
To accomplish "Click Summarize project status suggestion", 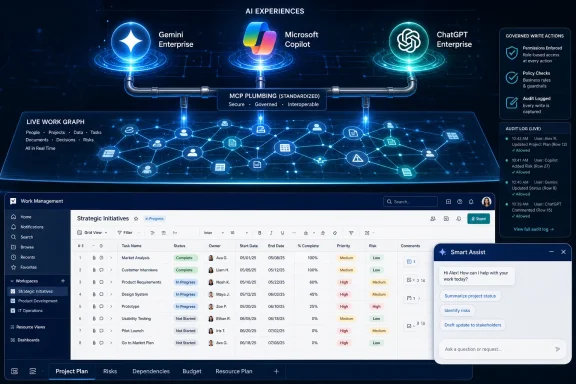I will pyautogui.click(x=470, y=296).
